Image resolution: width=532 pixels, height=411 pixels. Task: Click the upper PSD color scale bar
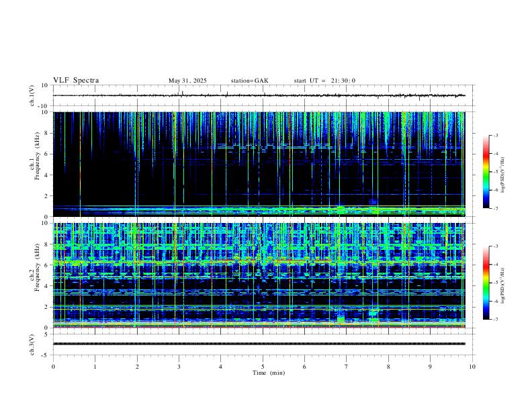486,172
